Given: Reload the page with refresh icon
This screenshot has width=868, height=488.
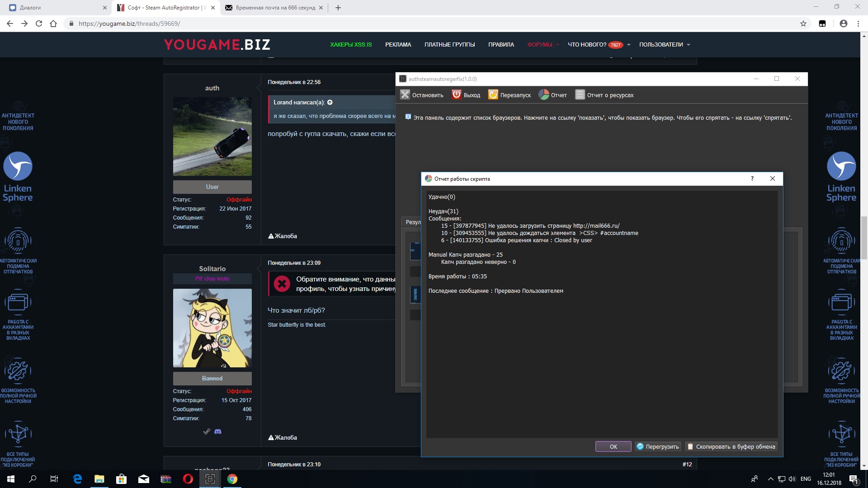Looking at the screenshot, I should coord(39,23).
